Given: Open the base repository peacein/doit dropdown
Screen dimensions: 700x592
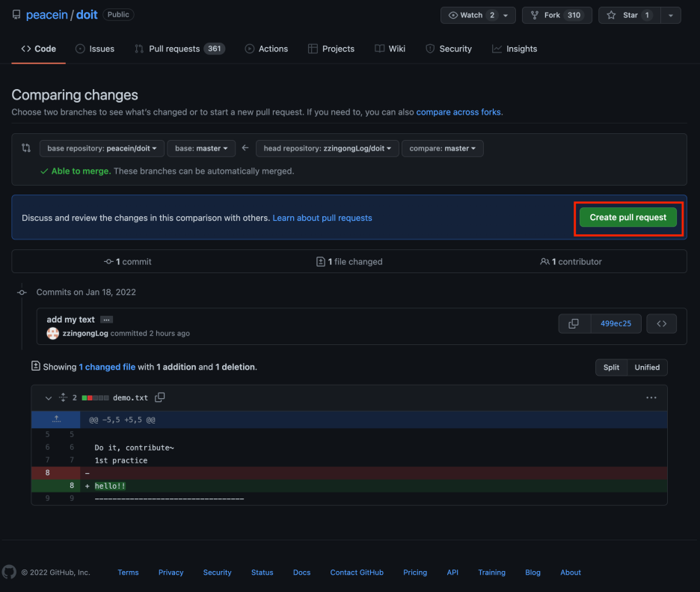Looking at the screenshot, I should coord(102,148).
